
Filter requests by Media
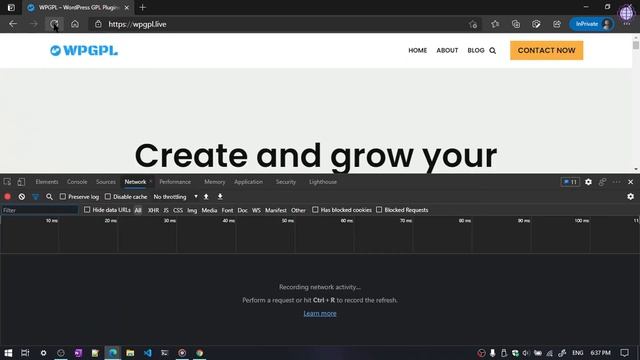pos(209,210)
